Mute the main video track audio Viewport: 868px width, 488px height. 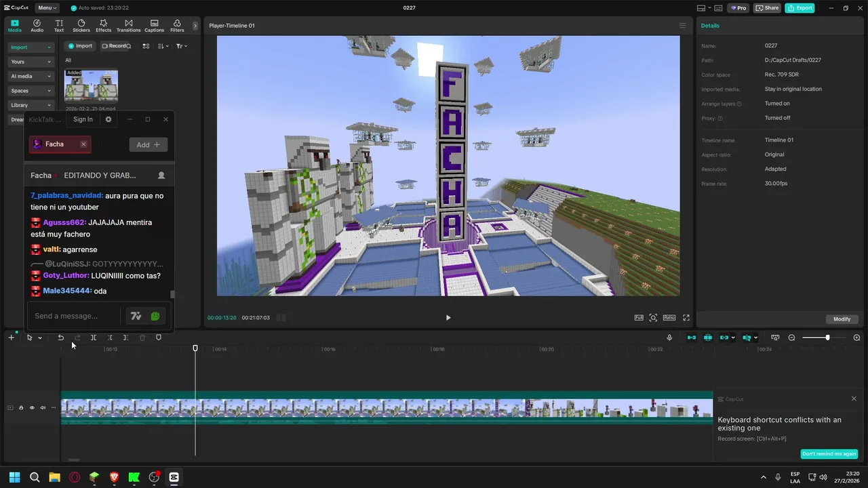43,407
